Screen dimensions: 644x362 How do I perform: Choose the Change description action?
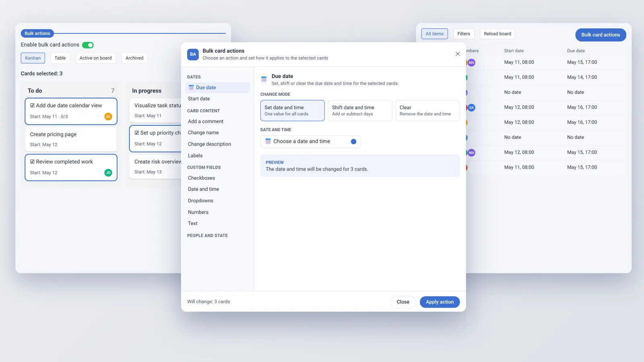point(217,144)
